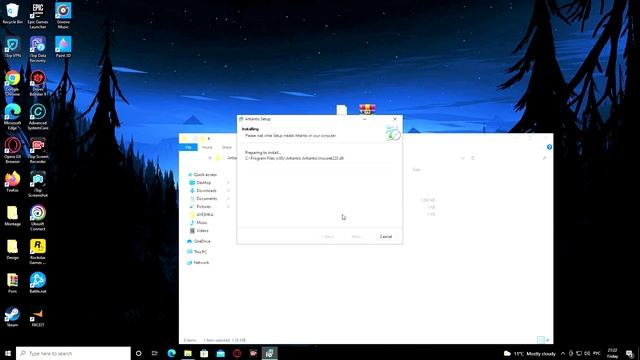
Task: Open iTop VPN desktop shortcut
Action: tap(12, 47)
